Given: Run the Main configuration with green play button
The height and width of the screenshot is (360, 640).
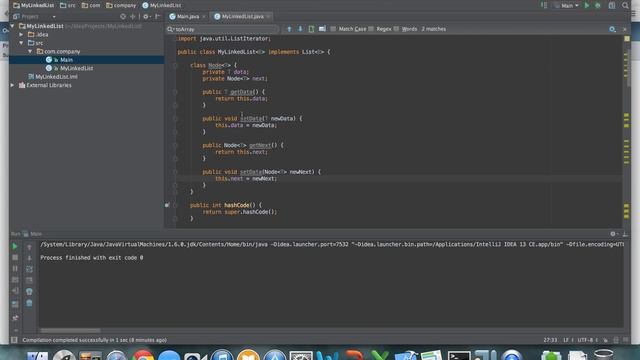Looking at the screenshot, I should coord(587,5).
